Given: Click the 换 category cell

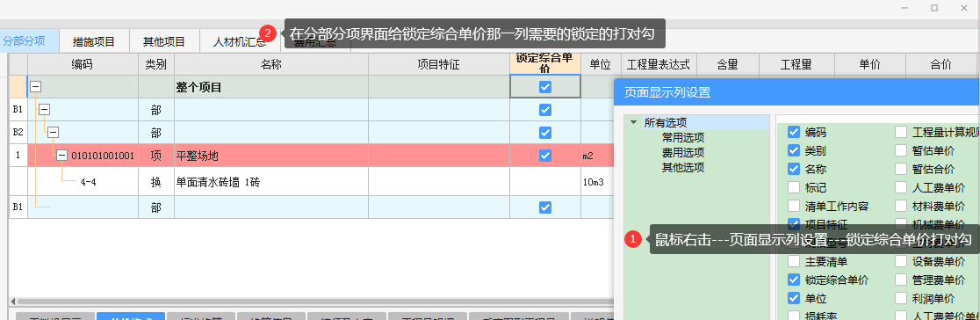Looking at the screenshot, I should [x=156, y=182].
